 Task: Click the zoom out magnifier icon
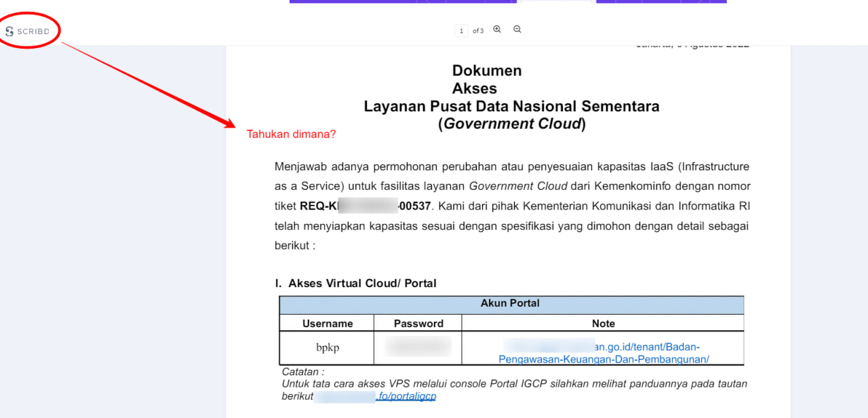[517, 30]
